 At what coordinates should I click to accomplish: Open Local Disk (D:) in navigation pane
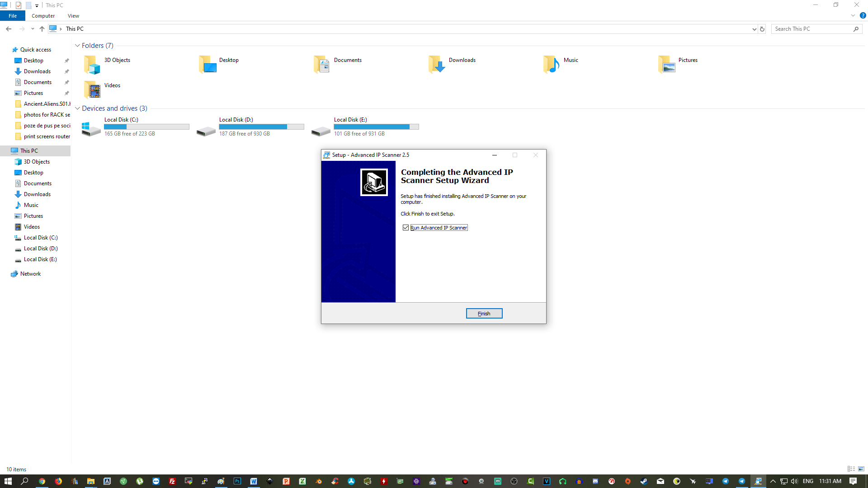click(x=41, y=249)
